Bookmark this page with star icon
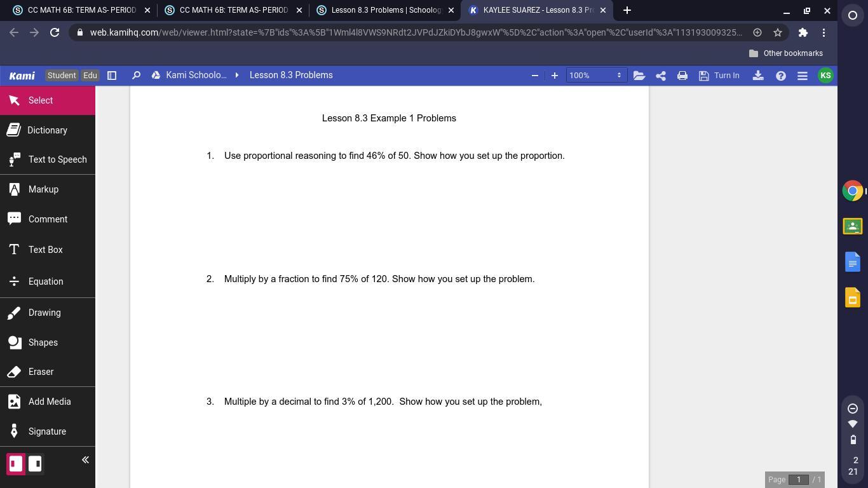The width and height of the screenshot is (868, 488). (x=778, y=32)
